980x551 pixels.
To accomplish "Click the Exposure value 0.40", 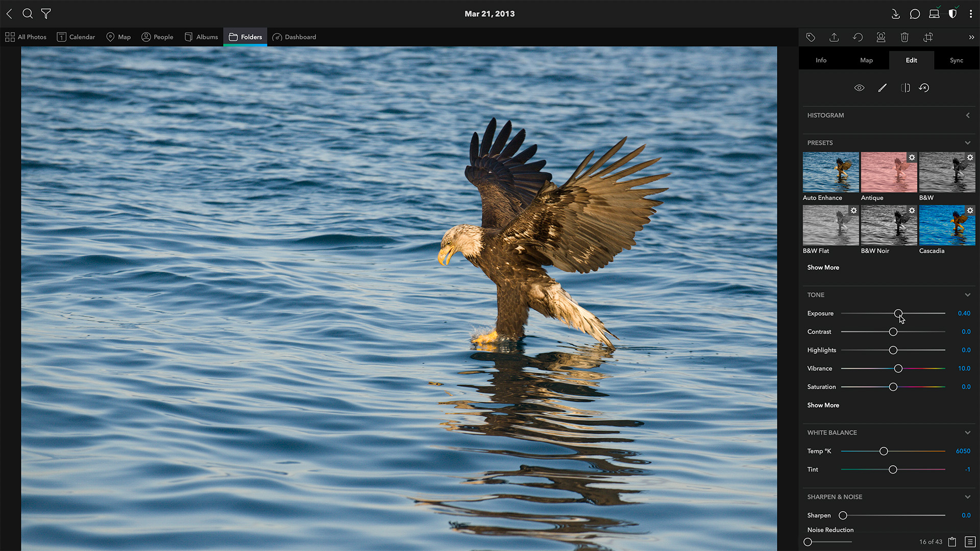I will tap(964, 313).
